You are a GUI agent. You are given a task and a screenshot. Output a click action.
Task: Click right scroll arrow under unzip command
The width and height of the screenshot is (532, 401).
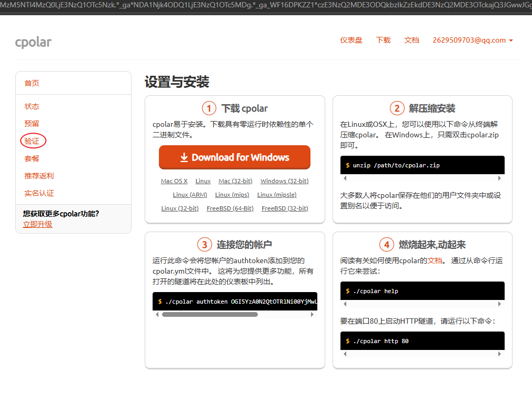pos(499,178)
